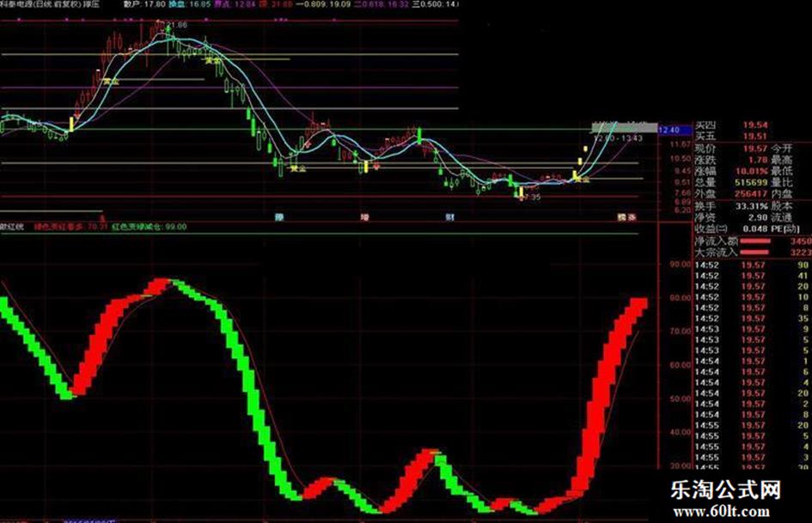Click the 总量 515699 value
Viewport: 812px width, 523px height.
coord(751,182)
